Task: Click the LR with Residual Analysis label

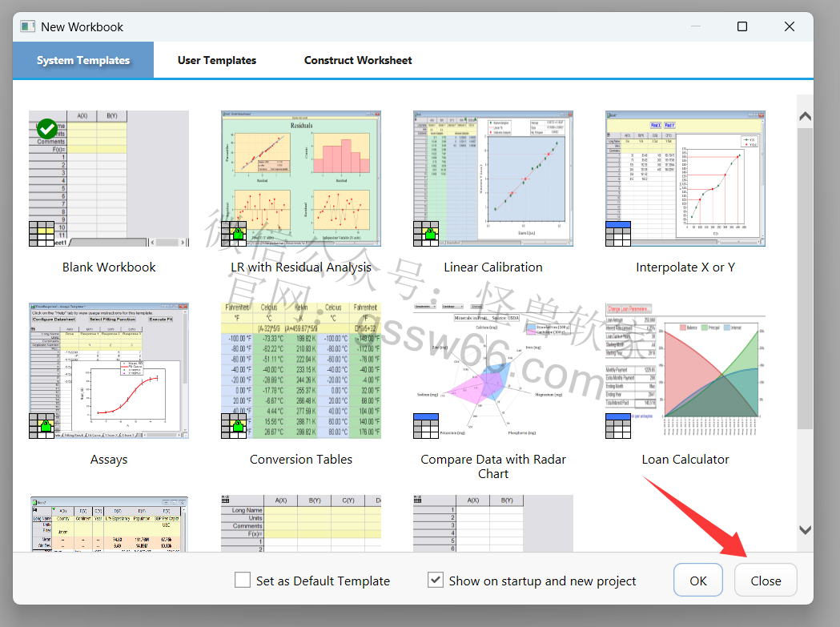Action: 301,267
